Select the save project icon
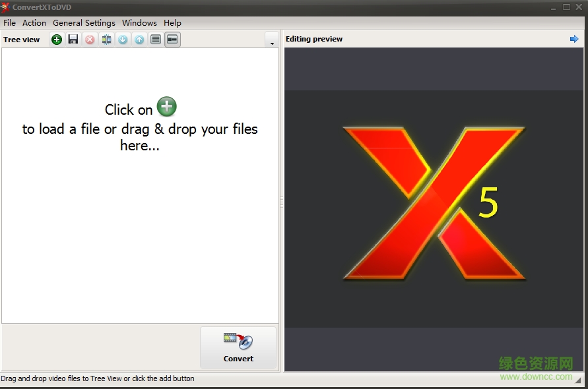Image resolution: width=588 pixels, height=389 pixels. click(x=73, y=39)
